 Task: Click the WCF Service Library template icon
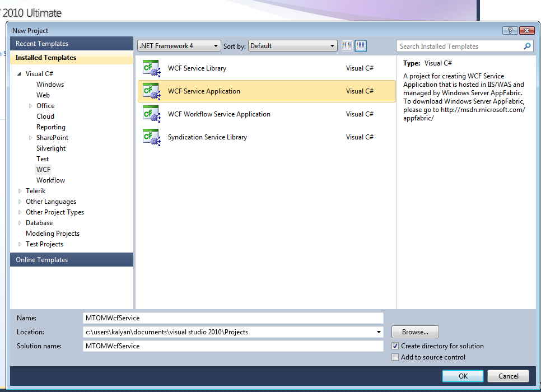point(151,68)
